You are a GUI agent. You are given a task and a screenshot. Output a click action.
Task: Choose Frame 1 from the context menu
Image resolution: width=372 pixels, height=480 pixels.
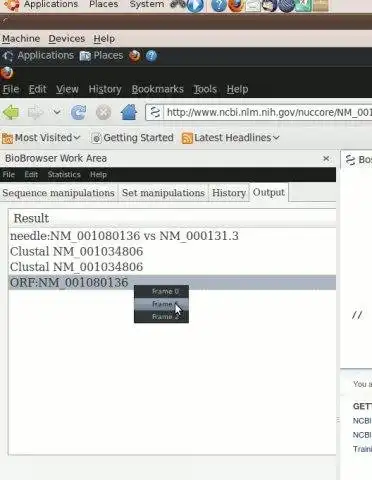coord(161,304)
